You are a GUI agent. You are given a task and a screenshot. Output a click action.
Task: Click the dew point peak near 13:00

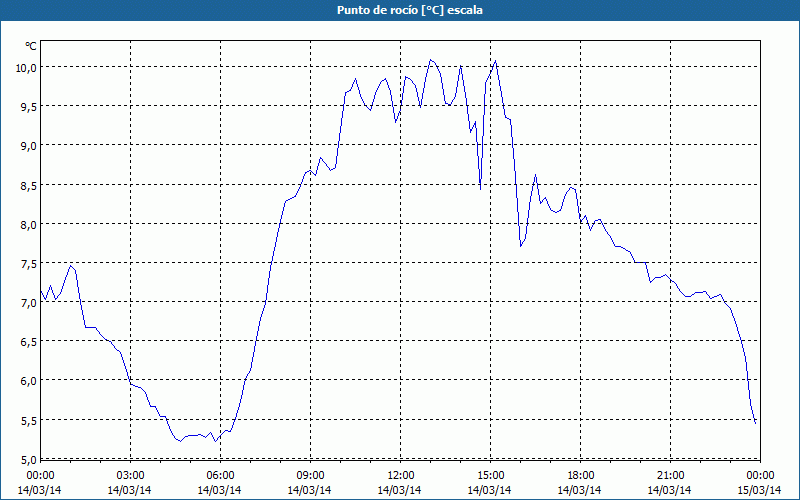coord(431,60)
